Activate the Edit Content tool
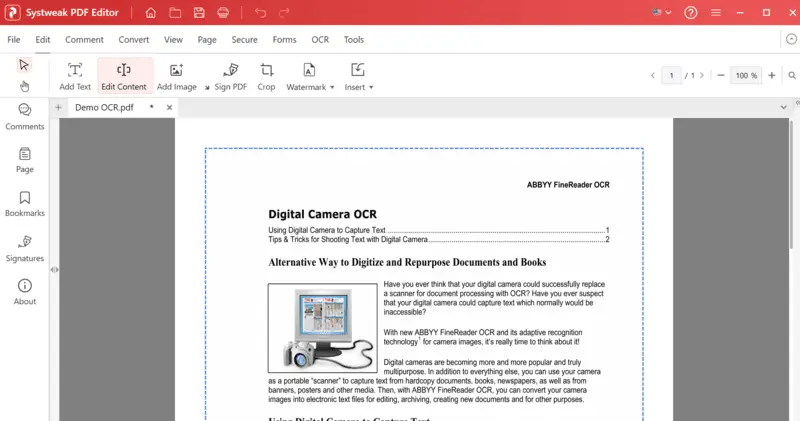 click(x=124, y=77)
